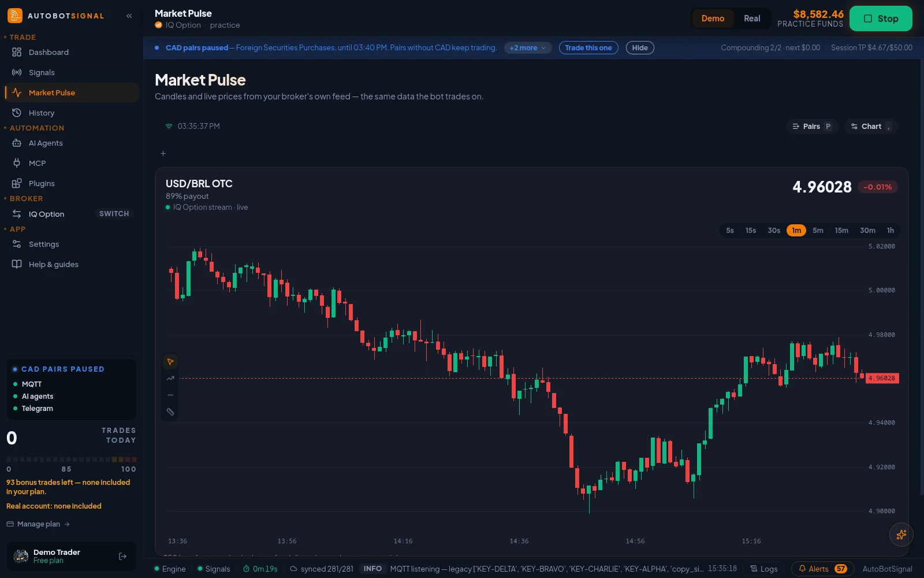924x578 pixels.
Task: Open Alerts bell with 57 badge
Action: point(823,569)
